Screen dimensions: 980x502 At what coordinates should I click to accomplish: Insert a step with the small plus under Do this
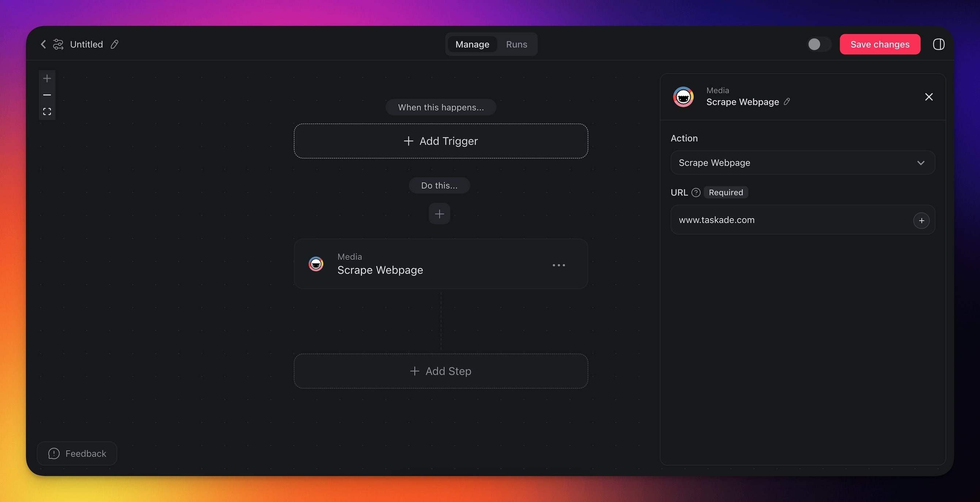pos(439,214)
